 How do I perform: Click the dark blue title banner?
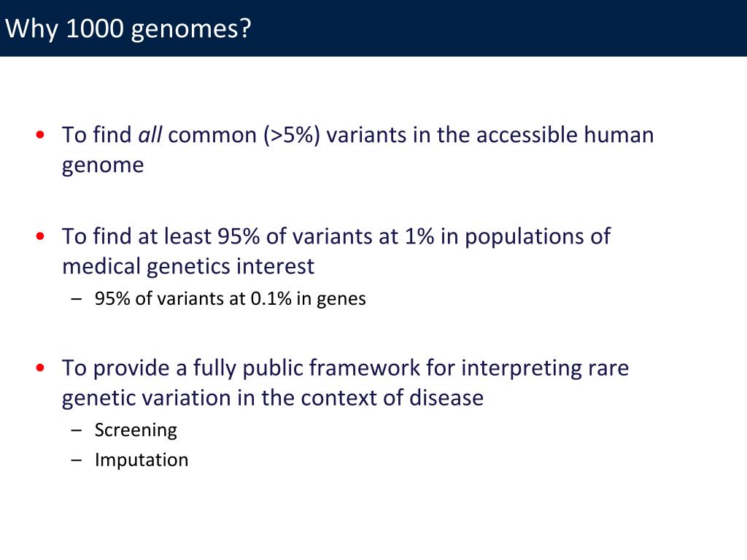pos(373,28)
